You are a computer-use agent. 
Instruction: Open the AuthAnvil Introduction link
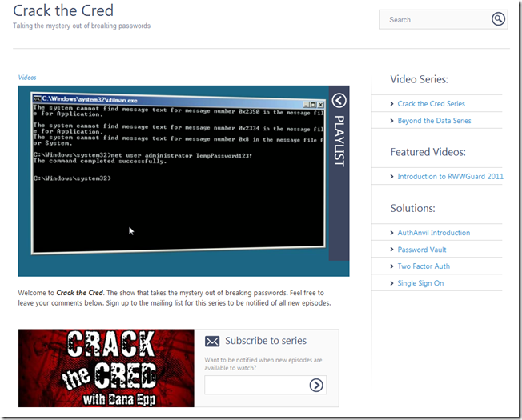pos(434,233)
